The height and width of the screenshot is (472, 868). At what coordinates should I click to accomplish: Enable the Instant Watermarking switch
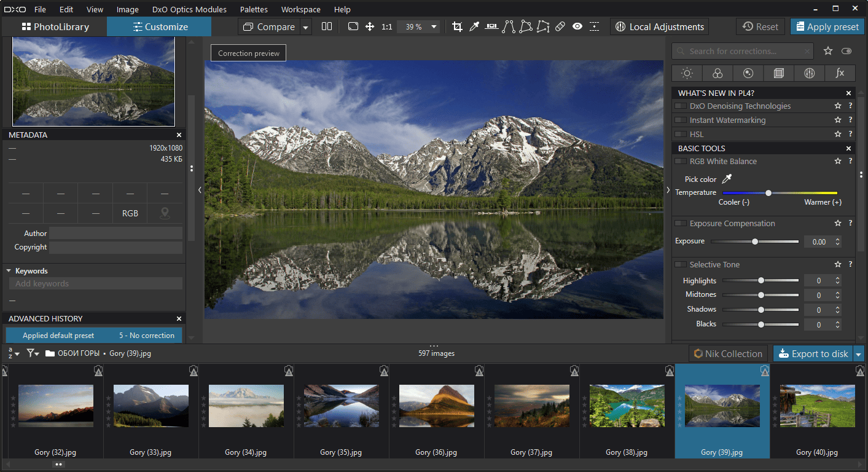point(681,120)
